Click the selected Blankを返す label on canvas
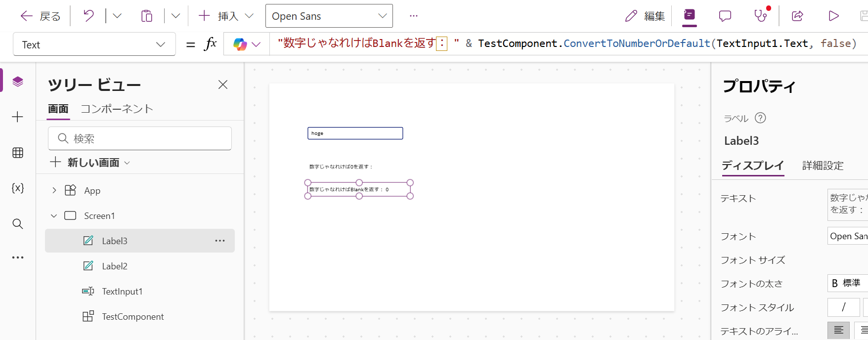868x340 pixels. (x=359, y=189)
